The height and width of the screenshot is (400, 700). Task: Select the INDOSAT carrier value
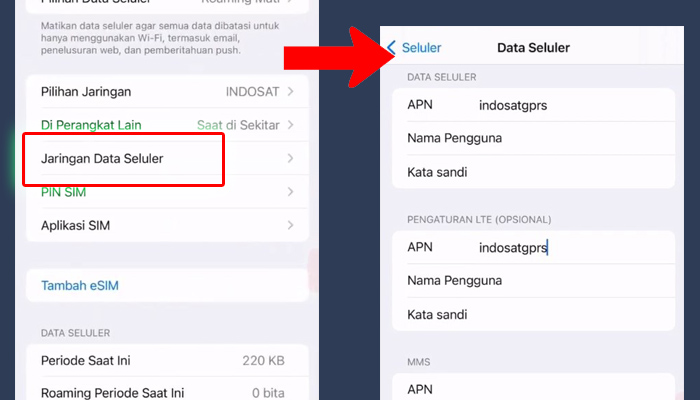(x=252, y=92)
